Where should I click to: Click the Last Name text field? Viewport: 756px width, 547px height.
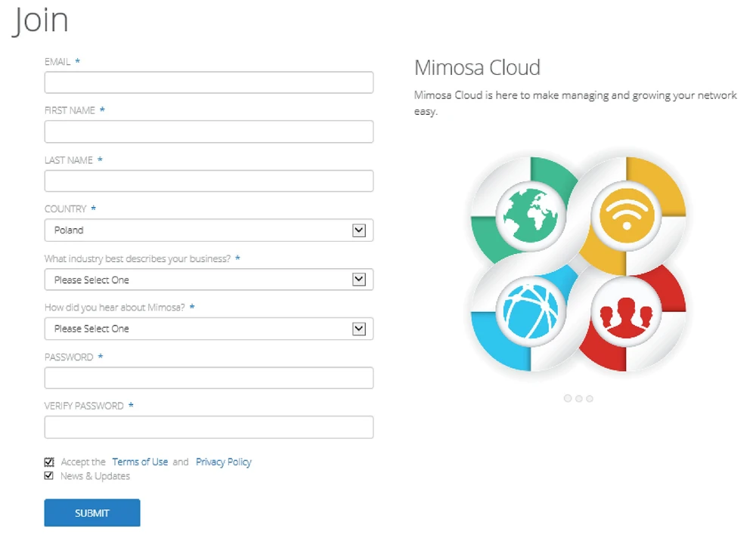coord(209,181)
